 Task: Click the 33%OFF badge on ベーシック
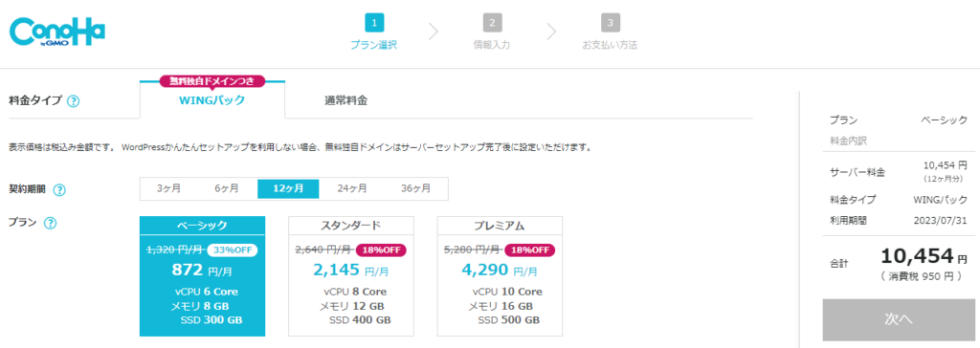point(232,250)
